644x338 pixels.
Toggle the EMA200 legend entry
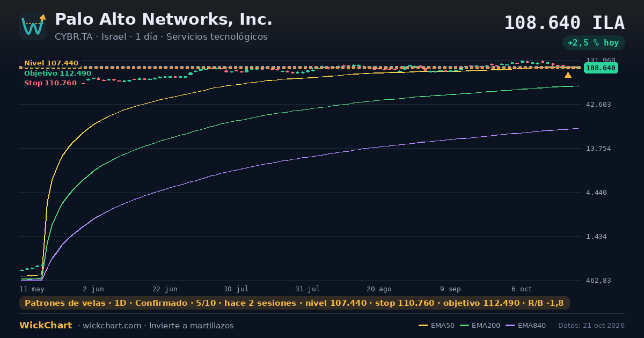[x=480, y=326]
